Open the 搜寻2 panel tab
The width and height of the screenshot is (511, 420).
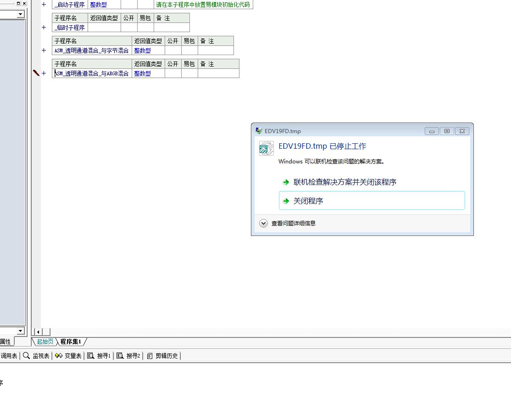[x=128, y=356]
